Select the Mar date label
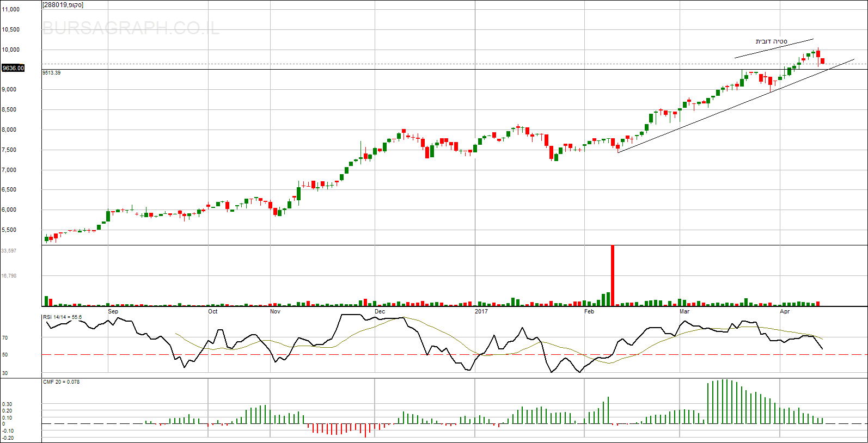Image resolution: width=868 pixels, height=443 pixels. [684, 311]
